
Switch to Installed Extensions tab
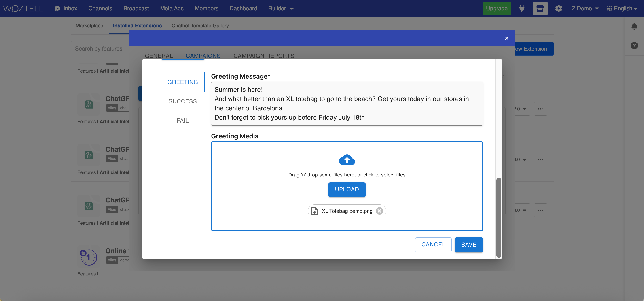click(x=137, y=26)
